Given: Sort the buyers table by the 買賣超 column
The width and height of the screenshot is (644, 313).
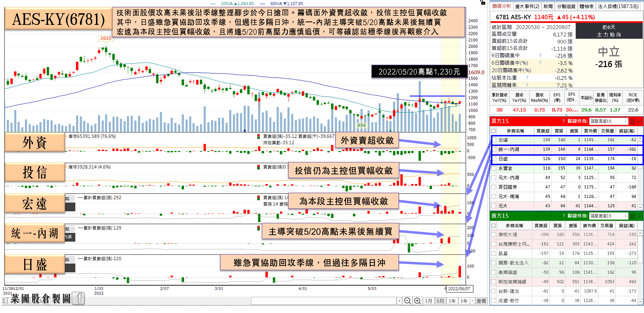Looking at the screenshot, I should (543, 131).
